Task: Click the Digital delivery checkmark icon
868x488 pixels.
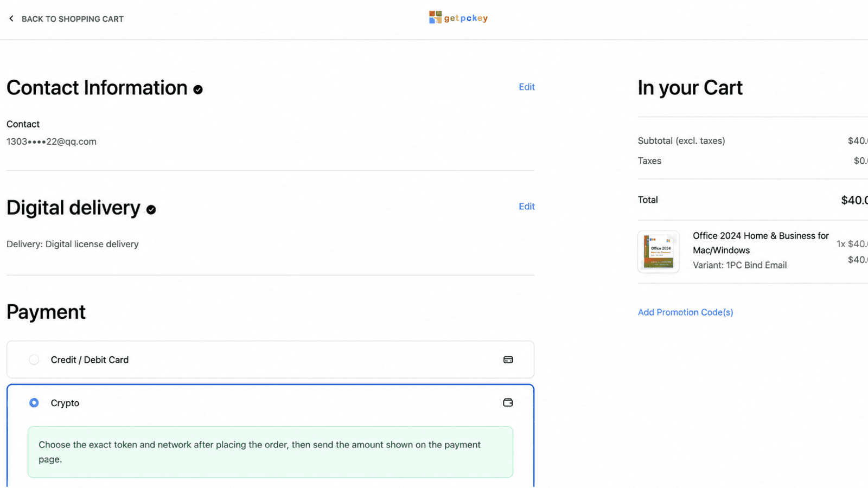Action: tap(151, 209)
